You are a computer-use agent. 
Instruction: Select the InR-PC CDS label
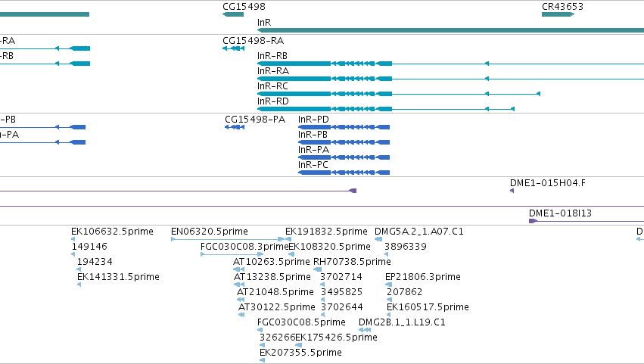click(x=313, y=165)
